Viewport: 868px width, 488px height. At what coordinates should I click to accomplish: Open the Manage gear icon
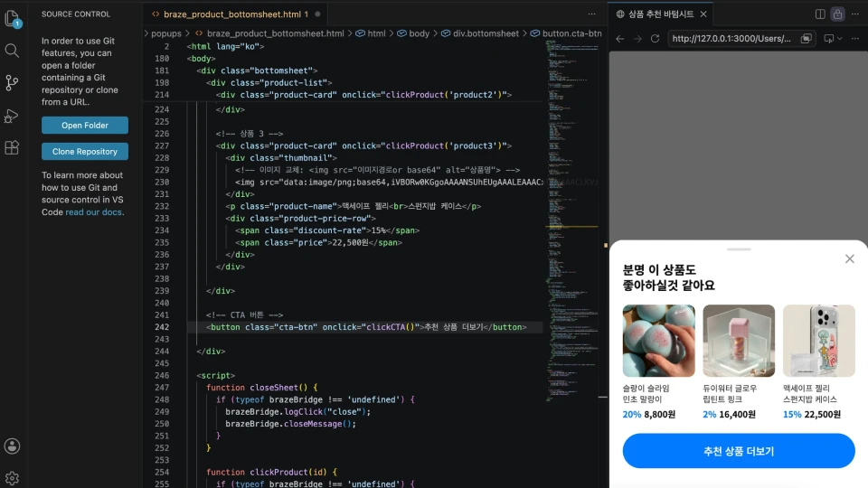pos(12,477)
